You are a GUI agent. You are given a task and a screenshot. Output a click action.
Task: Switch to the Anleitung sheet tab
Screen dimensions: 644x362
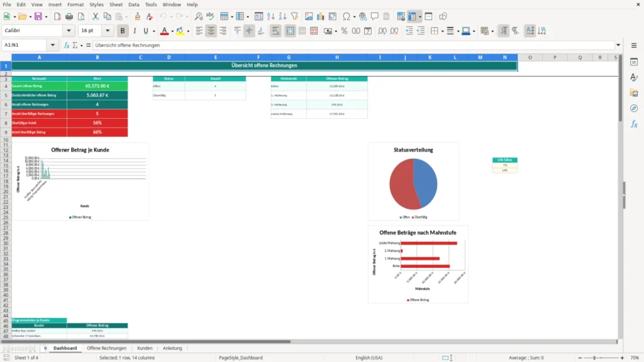(x=172, y=348)
